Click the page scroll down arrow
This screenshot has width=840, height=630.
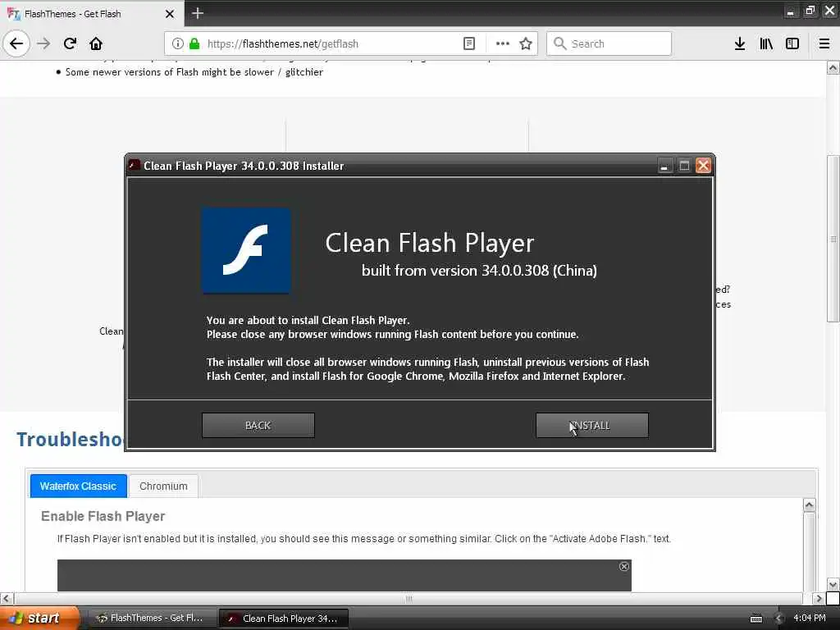[x=833, y=584]
